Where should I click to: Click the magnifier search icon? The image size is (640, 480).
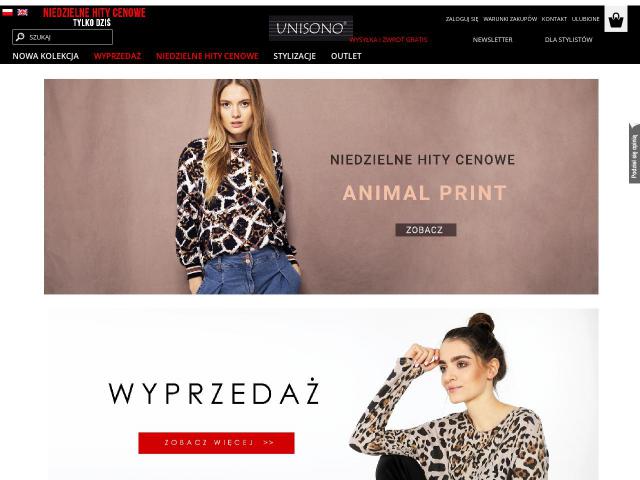[x=20, y=37]
